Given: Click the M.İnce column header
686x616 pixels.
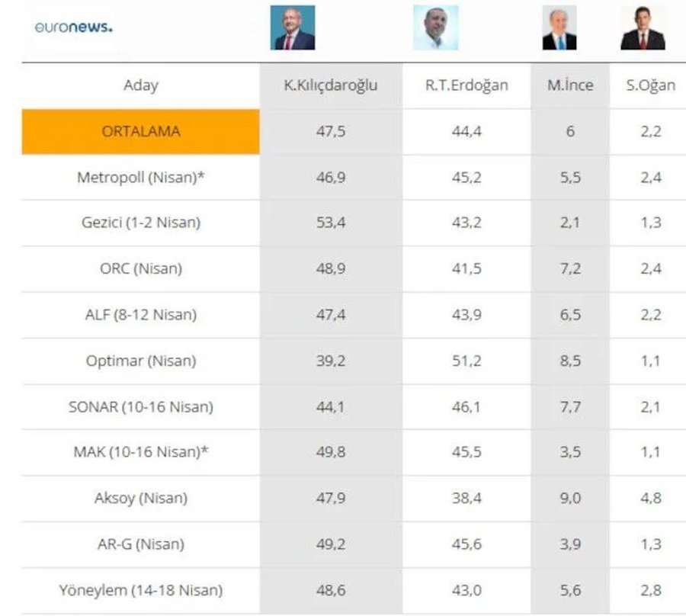Looking at the screenshot, I should [x=570, y=85].
